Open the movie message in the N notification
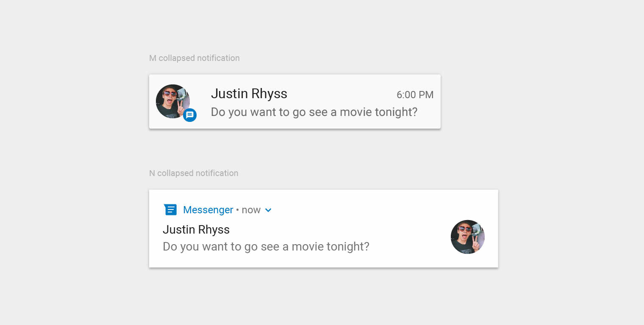Screen dimensions: 644x325 point(266,246)
